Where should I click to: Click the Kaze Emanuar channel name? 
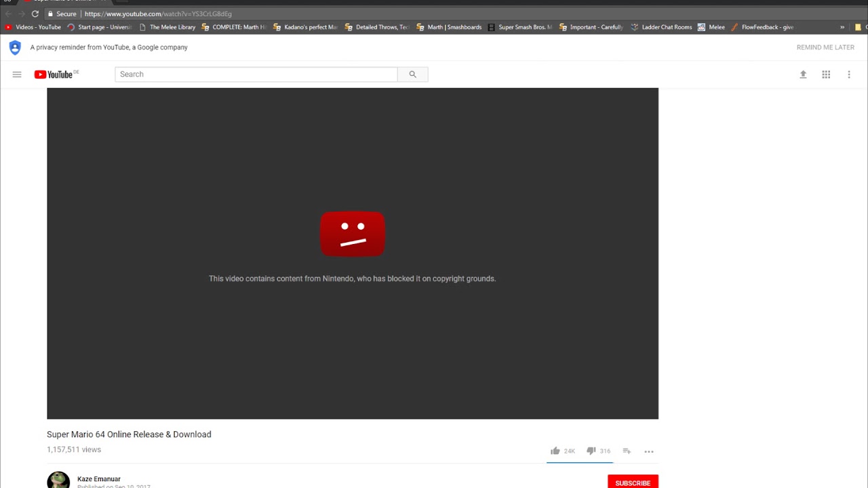coord(99,479)
